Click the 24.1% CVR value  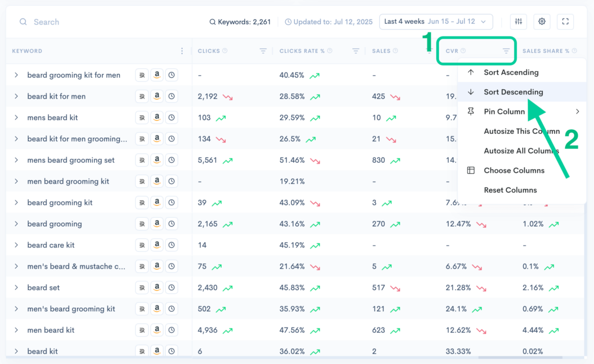[x=456, y=309]
